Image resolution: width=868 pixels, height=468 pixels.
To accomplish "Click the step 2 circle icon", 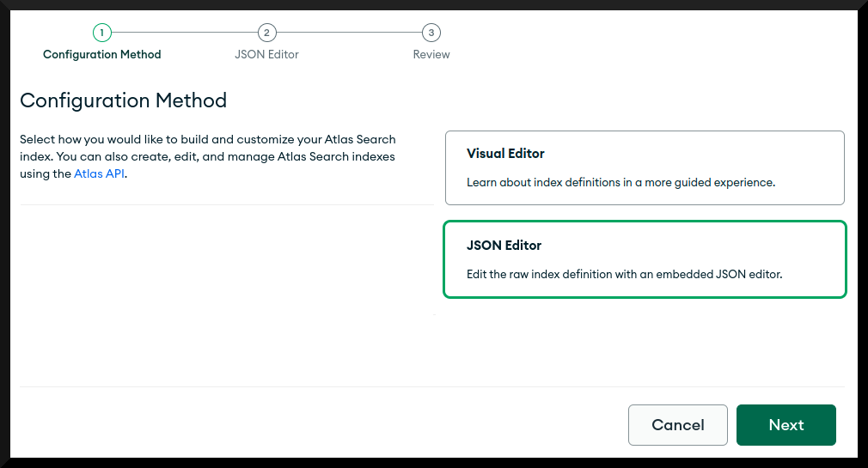I will (266, 33).
